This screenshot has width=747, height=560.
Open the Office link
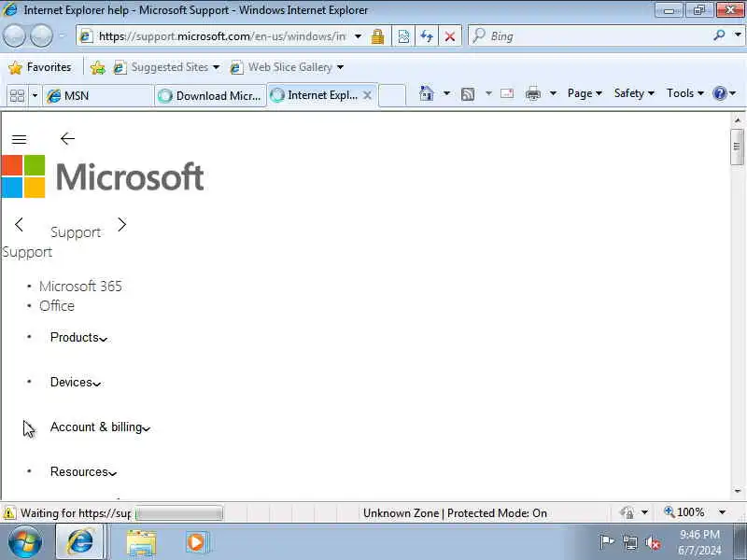tap(57, 306)
